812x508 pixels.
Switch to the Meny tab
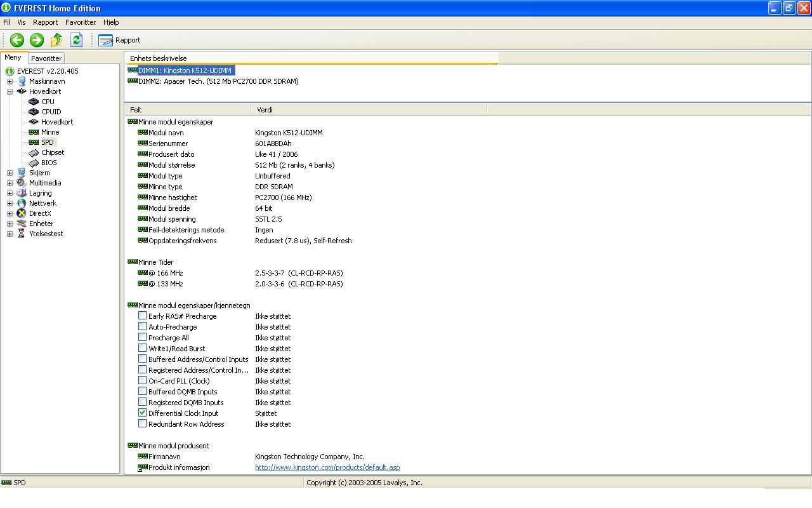click(13, 57)
